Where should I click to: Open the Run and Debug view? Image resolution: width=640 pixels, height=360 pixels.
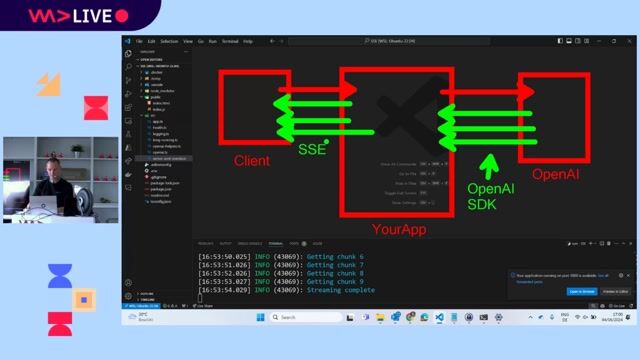pos(128,94)
